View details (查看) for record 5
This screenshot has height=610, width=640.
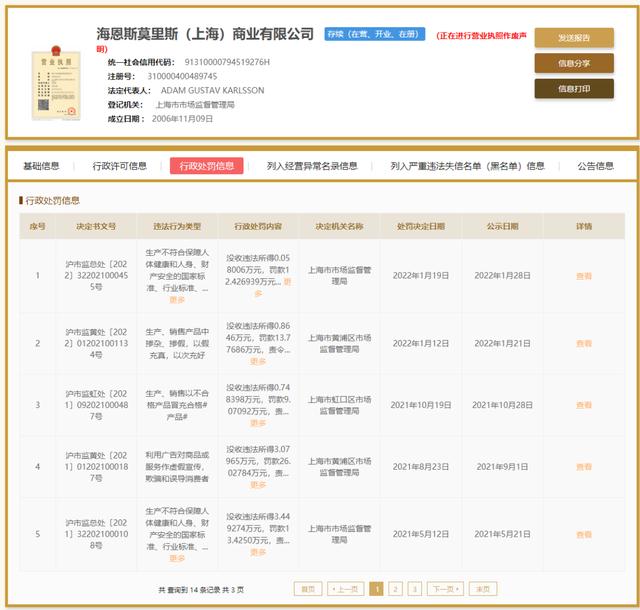coord(584,535)
